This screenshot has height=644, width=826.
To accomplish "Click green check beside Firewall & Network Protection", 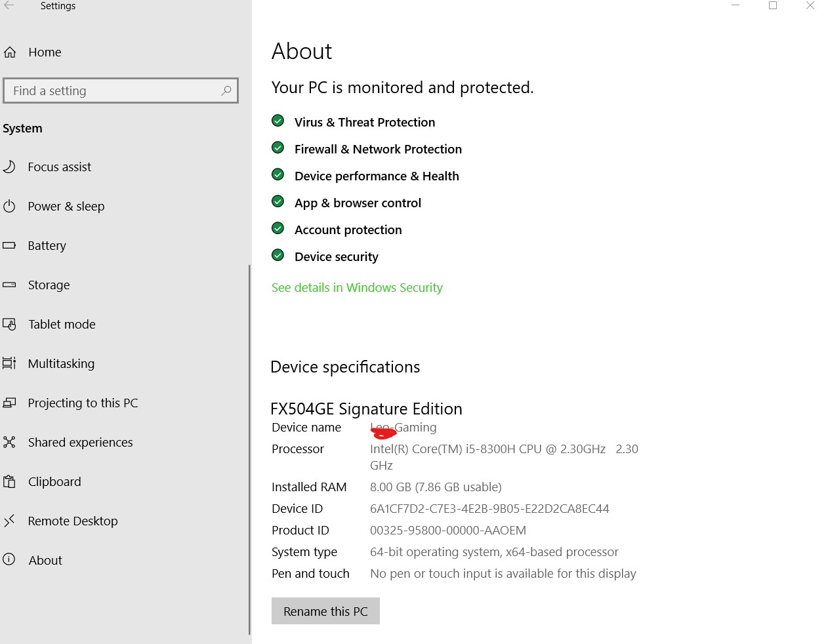I will (x=278, y=148).
